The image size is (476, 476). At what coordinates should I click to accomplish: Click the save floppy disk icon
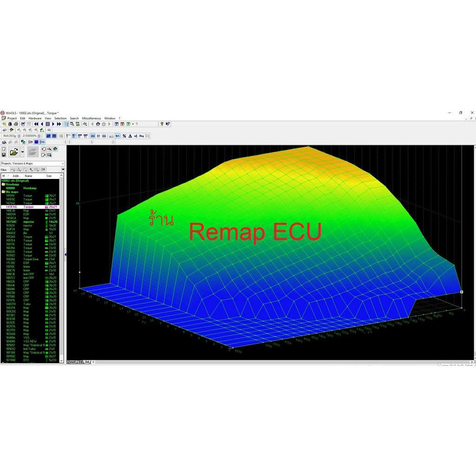[4, 155]
